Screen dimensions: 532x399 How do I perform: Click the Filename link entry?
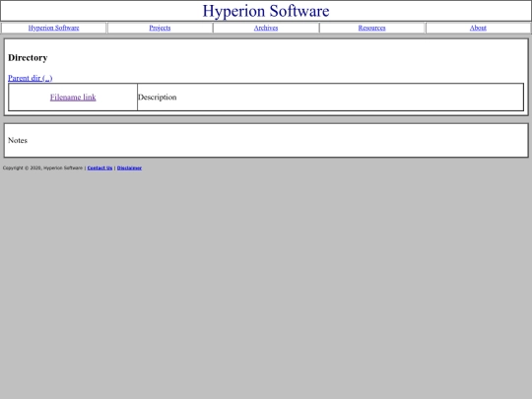pos(73,98)
